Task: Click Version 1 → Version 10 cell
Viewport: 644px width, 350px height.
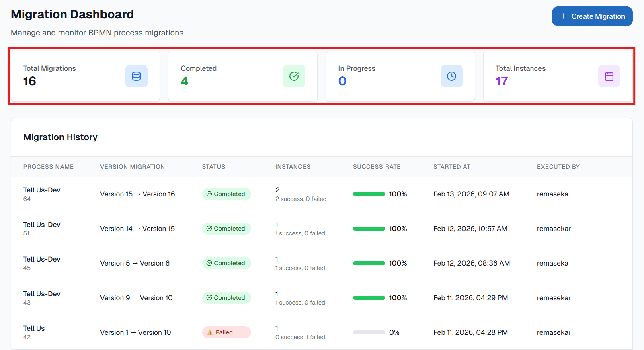Action: point(135,332)
